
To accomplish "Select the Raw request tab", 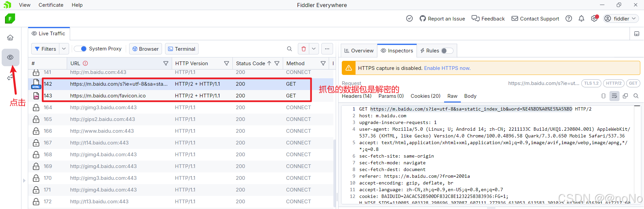I will pyautogui.click(x=452, y=96).
